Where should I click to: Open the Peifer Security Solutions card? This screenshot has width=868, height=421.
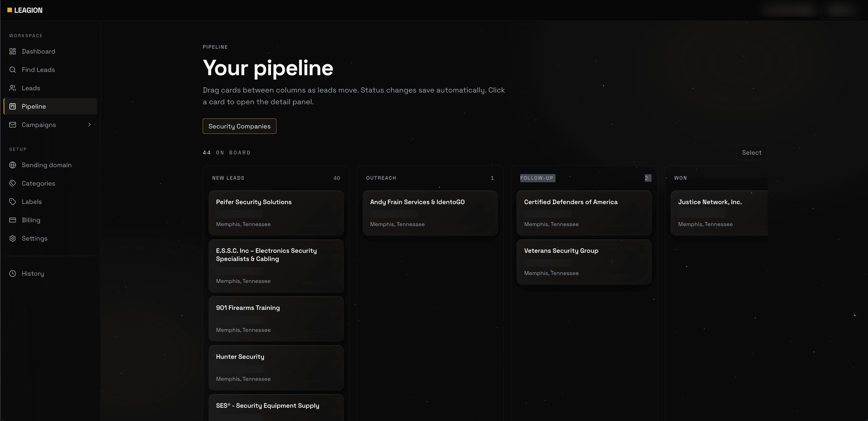point(276,213)
